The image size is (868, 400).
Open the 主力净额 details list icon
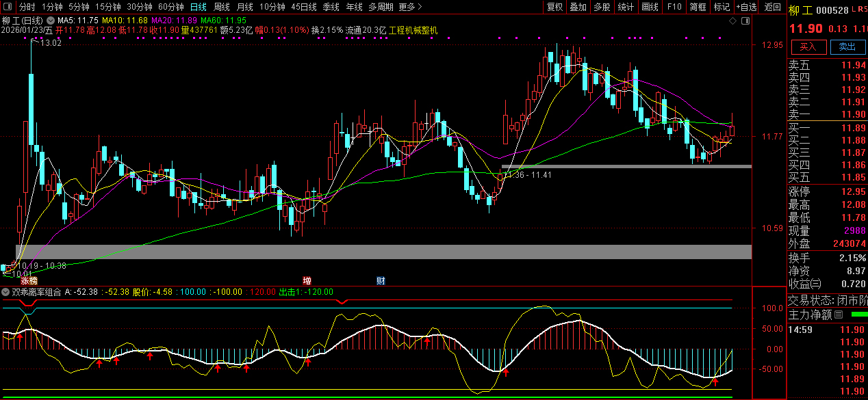(839, 315)
